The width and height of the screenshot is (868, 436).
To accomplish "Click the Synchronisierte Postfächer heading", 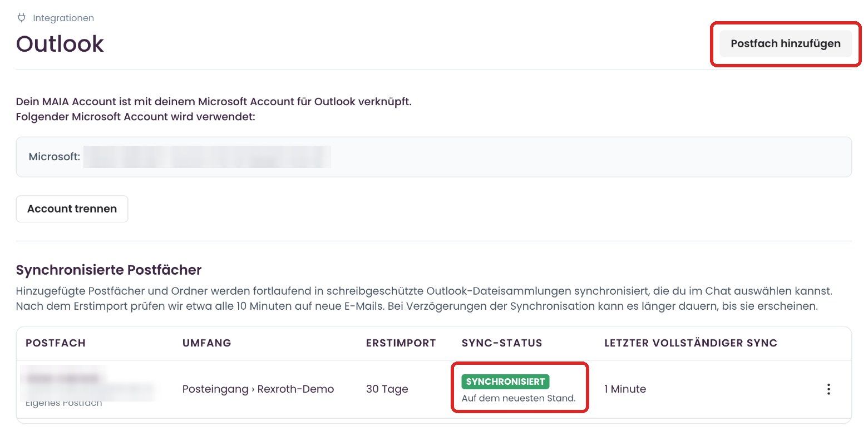I will 108,270.
